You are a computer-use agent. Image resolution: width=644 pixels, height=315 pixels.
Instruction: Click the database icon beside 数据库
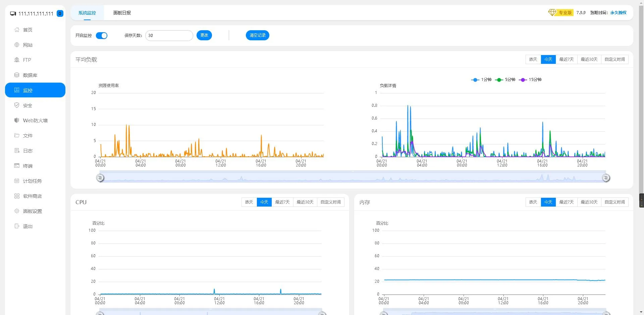[x=17, y=75]
